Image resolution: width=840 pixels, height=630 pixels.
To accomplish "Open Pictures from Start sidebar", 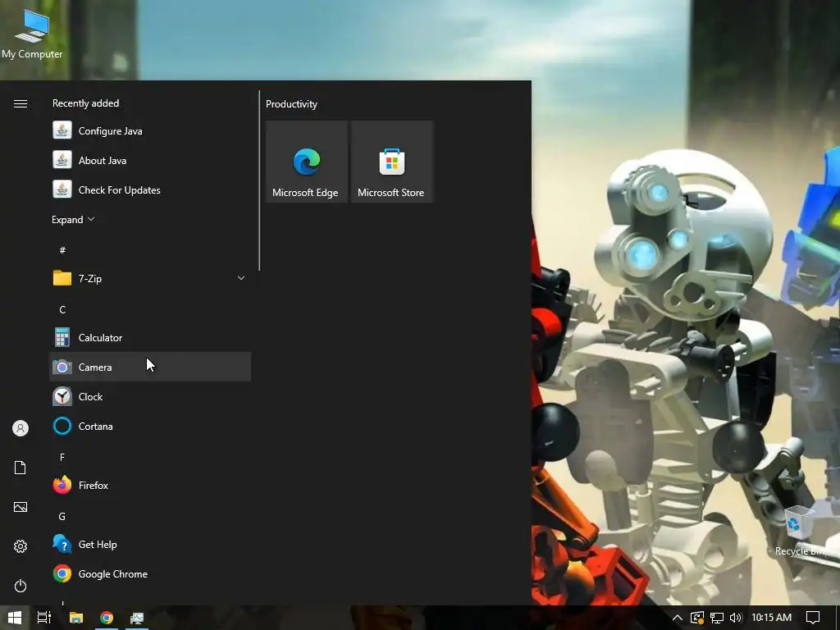I will click(x=21, y=507).
